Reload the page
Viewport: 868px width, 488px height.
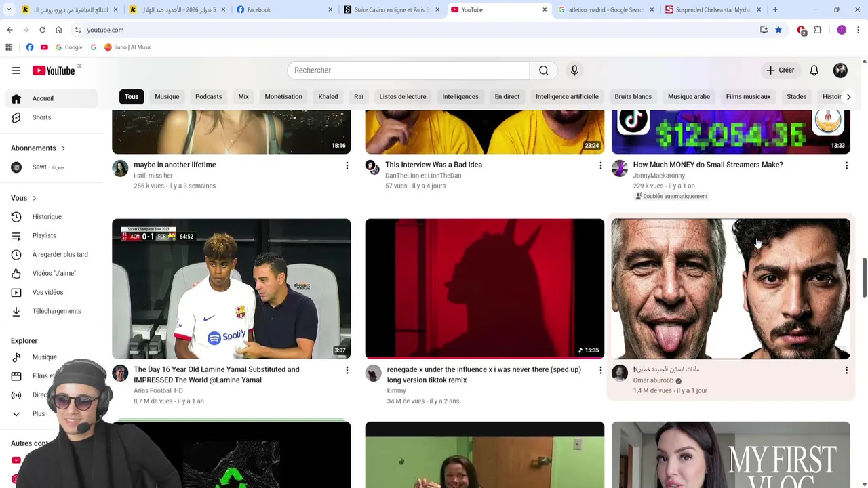click(42, 30)
